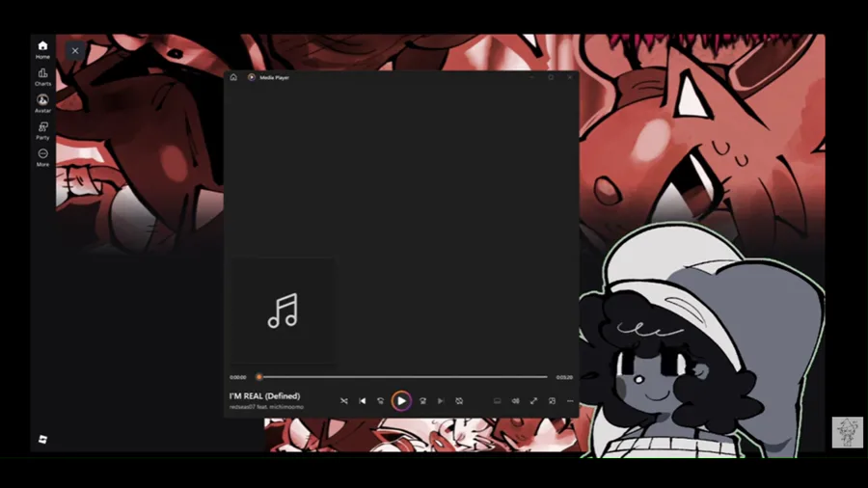Toggle shuffle in Media Player
Viewport: 868px width, 488px height.
click(343, 401)
